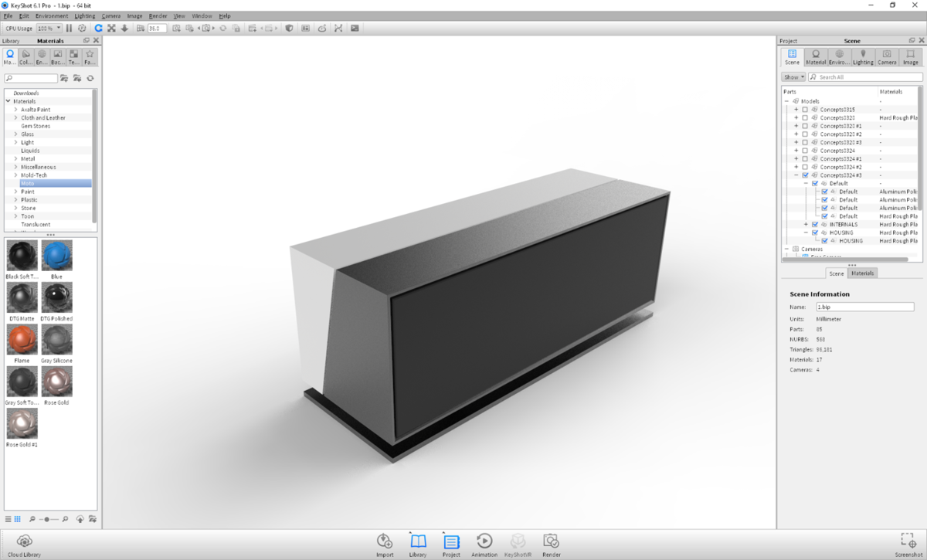Image resolution: width=927 pixels, height=560 pixels.
Task: Uncheck the Concepts0324 #3 visibility checkbox
Action: (805, 175)
